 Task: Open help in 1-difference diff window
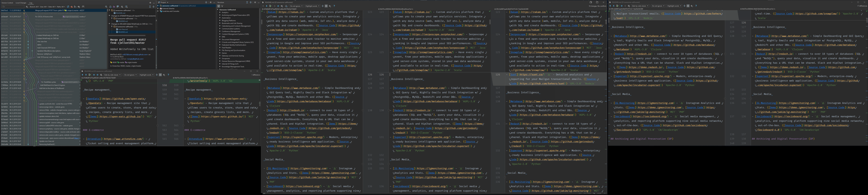tap(168, 75)
